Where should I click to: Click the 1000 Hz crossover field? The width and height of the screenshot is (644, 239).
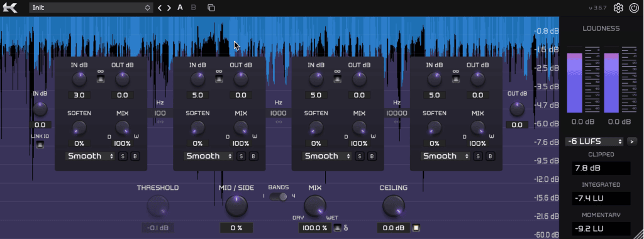coord(279,113)
